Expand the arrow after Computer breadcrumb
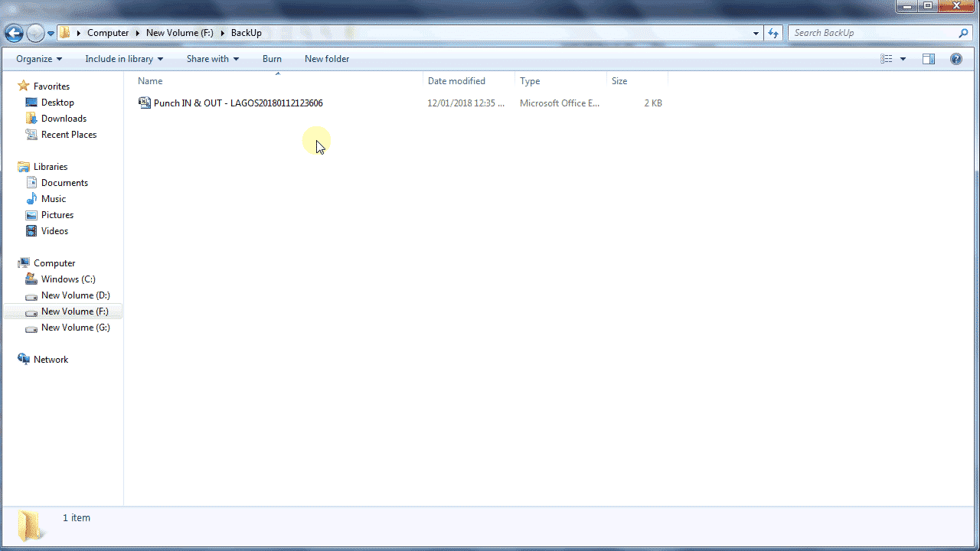980x551 pixels. click(138, 33)
